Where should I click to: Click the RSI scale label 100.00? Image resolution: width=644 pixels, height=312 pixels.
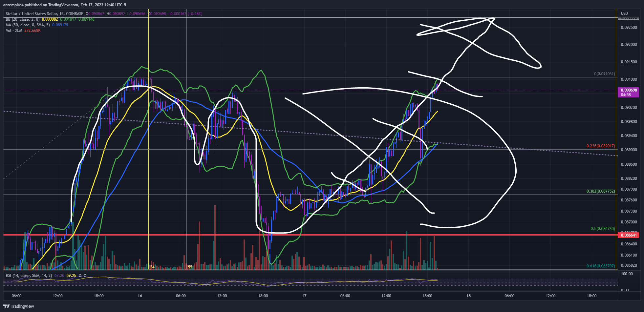(x=627, y=274)
